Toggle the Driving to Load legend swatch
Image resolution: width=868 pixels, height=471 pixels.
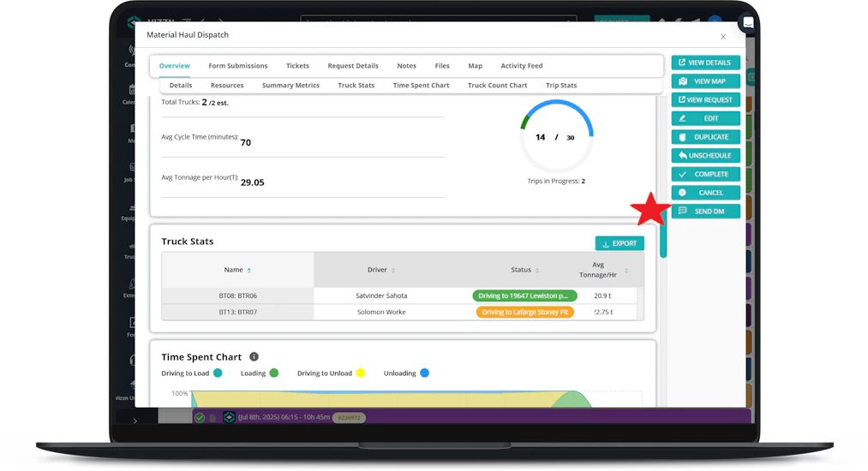218,373
